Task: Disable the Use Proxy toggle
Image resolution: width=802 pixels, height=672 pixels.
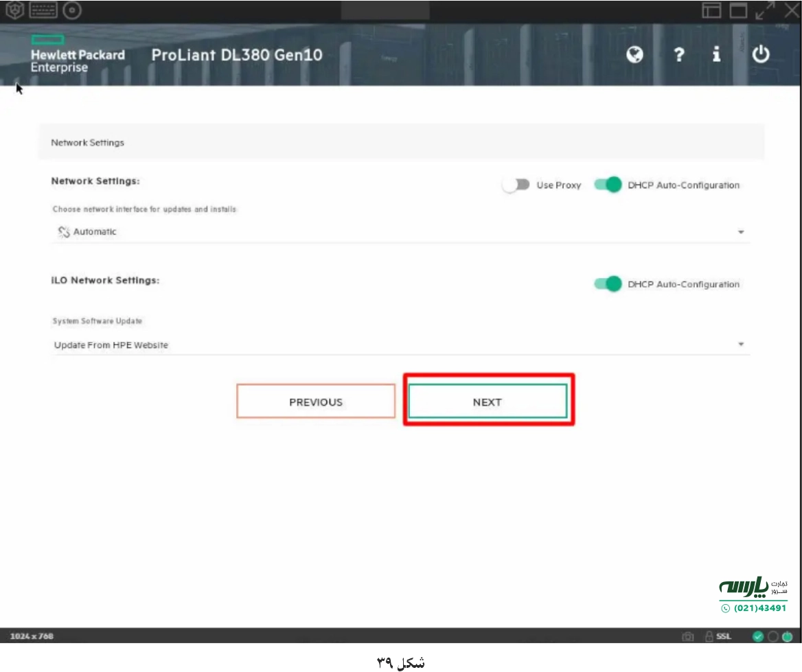Action: coord(516,185)
